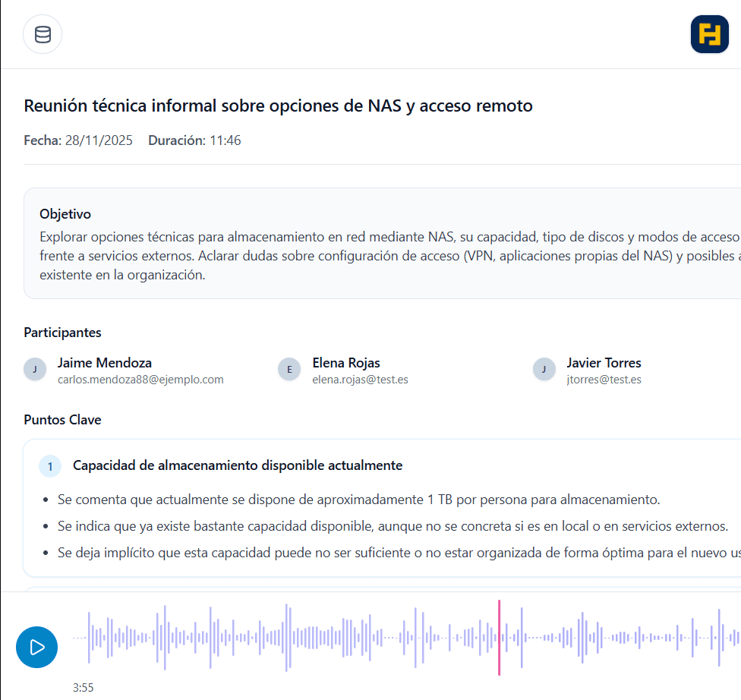741x700 pixels.
Task: Select the meeting title heading
Action: click(x=278, y=106)
